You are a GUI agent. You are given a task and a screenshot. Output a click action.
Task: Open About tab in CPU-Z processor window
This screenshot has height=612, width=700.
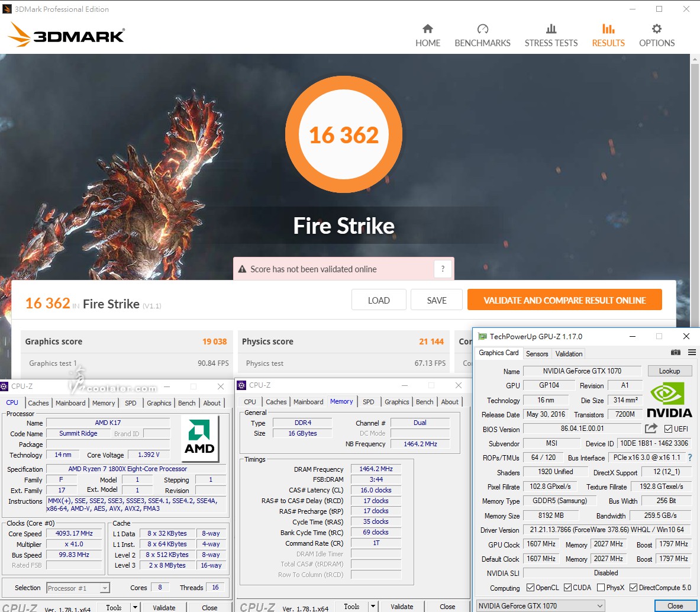coord(212,402)
